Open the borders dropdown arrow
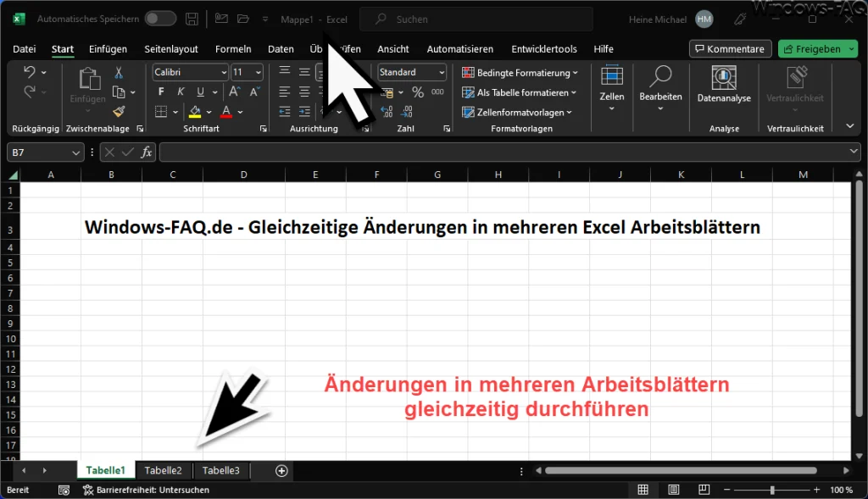868x499 pixels. (x=175, y=113)
